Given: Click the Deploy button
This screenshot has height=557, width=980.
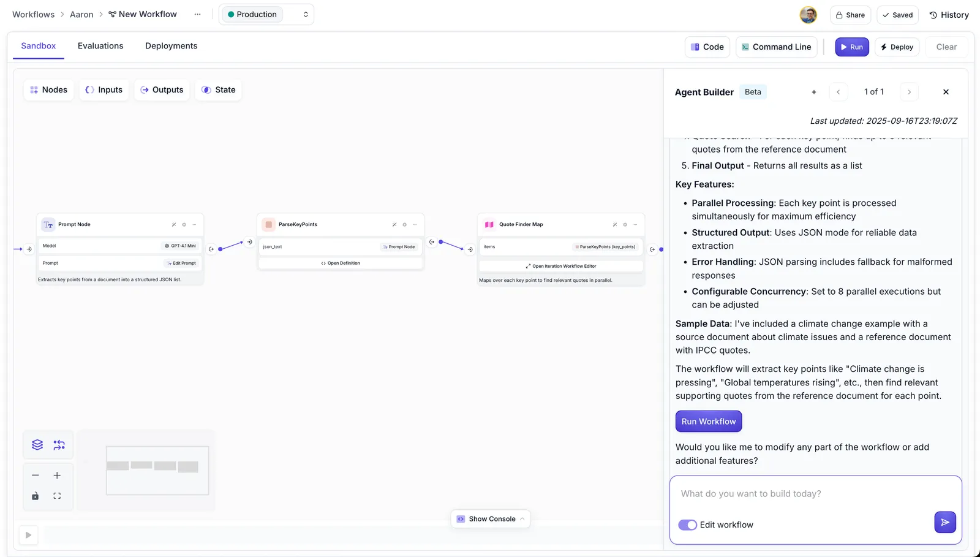Looking at the screenshot, I should 897,47.
